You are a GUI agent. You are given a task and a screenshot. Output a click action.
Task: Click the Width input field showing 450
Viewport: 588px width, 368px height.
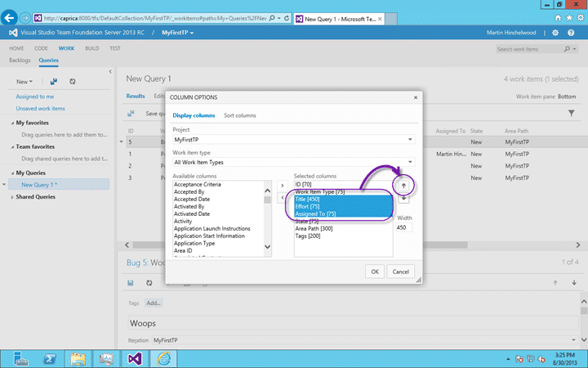click(x=404, y=227)
